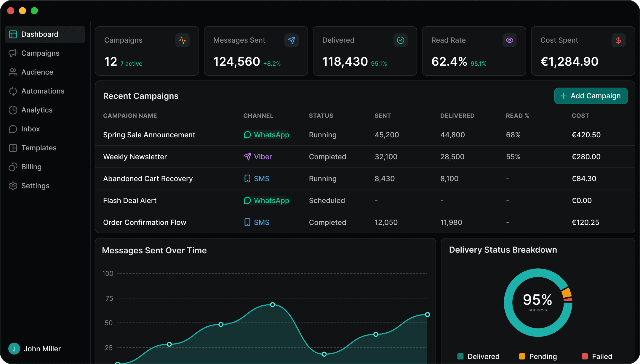The width and height of the screenshot is (640, 364).
Task: Click the Sent column header
Action: point(383,116)
